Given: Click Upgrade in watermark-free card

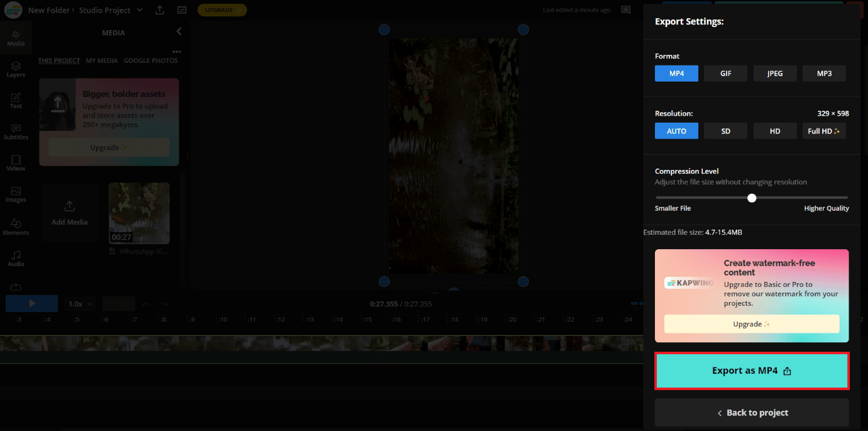Looking at the screenshot, I should coord(752,324).
